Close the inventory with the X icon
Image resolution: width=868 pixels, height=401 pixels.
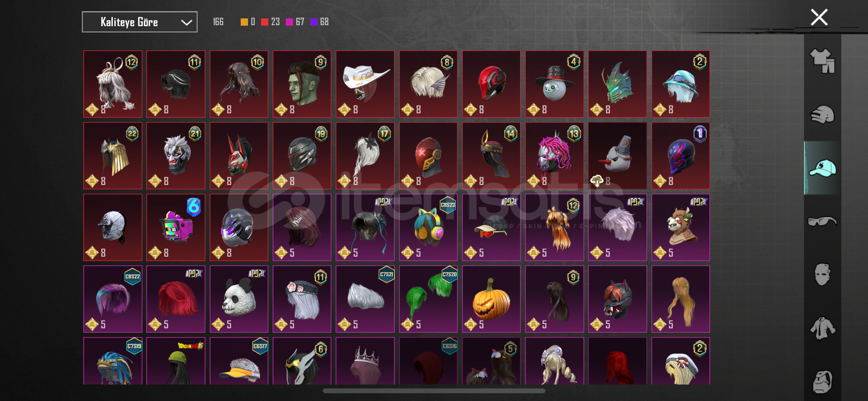pos(819,17)
